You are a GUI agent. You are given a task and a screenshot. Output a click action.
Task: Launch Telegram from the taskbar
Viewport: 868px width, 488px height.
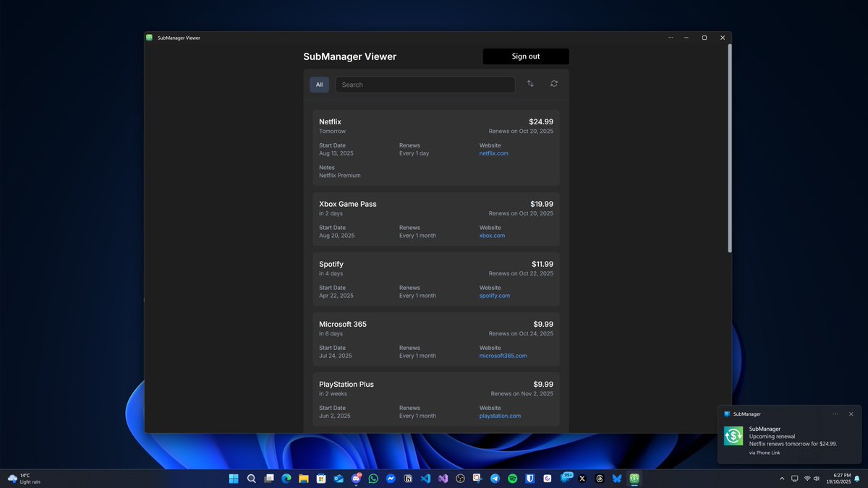[495, 479]
